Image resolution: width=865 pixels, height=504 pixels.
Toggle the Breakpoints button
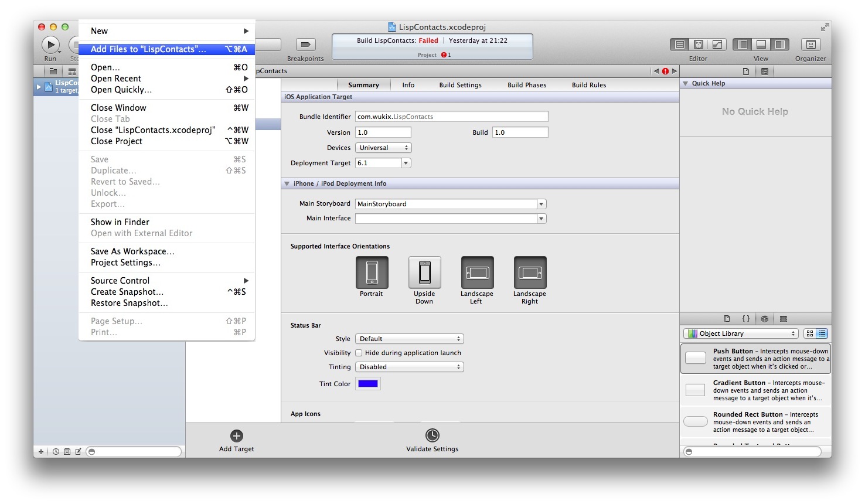[x=305, y=45]
